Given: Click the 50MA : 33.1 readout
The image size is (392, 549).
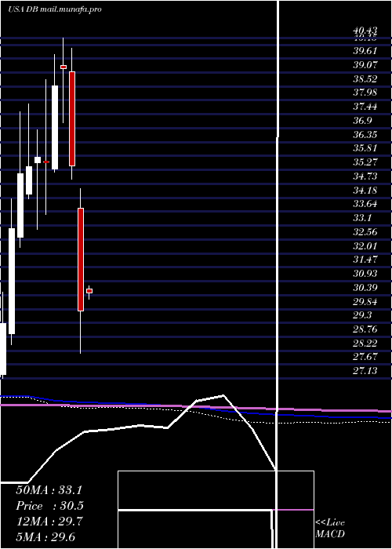Looking at the screenshot, I should coord(49,490).
